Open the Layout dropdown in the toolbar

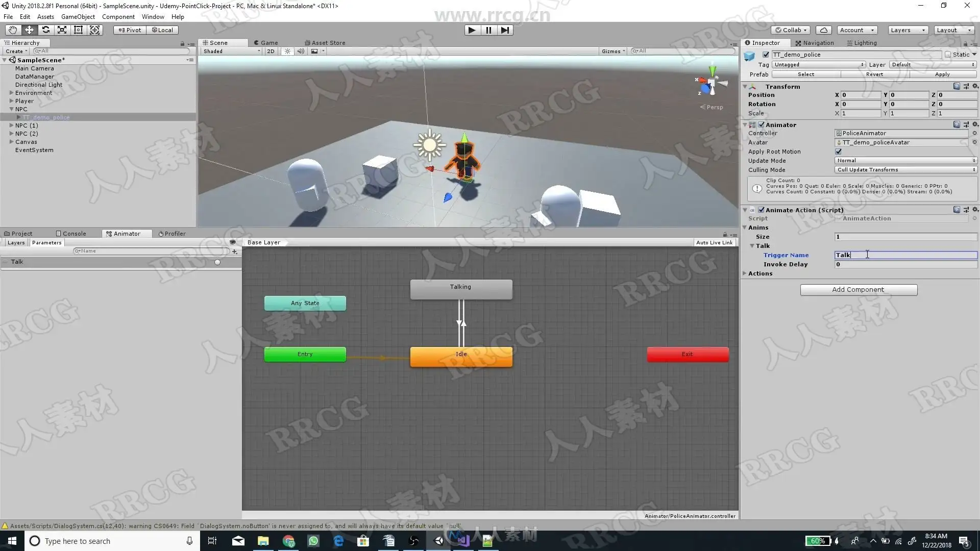coord(953,30)
